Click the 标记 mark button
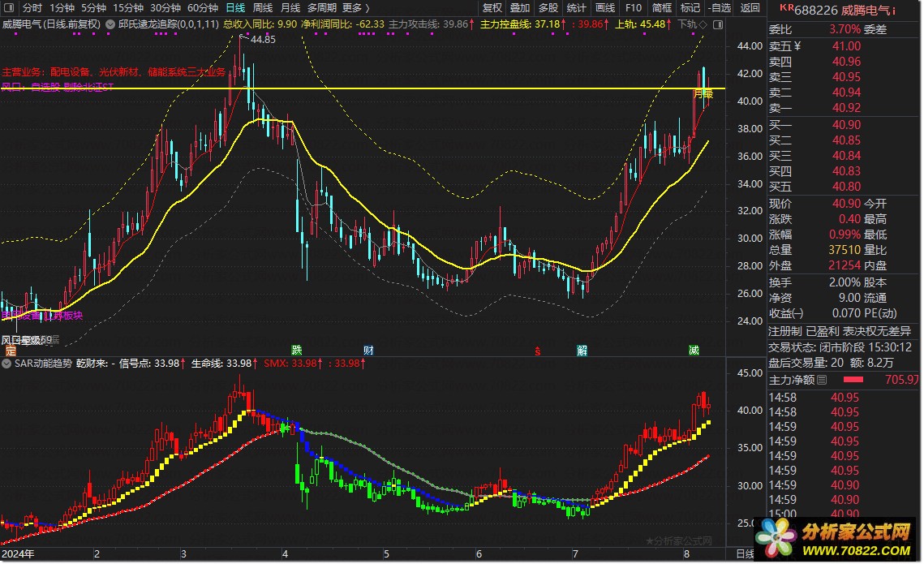Image resolution: width=924 pixels, height=564 pixels. coord(690,7)
